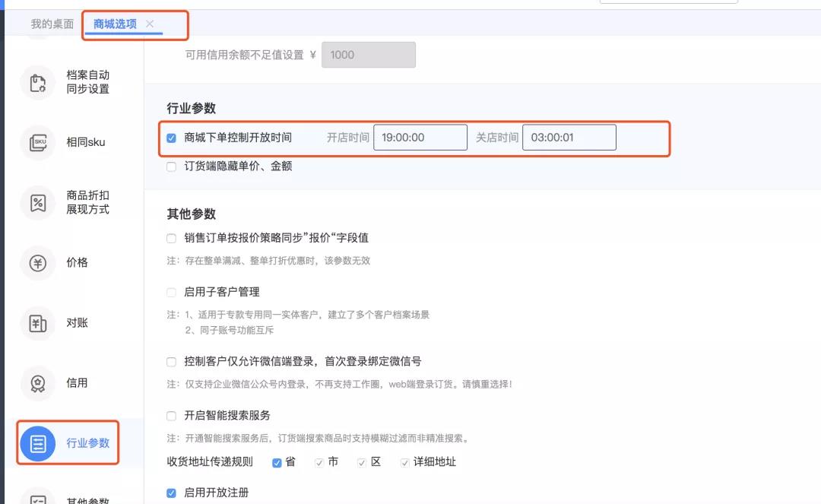Select the 价格 sidebar icon
Screen dimensions: 821x504
(x=36, y=262)
